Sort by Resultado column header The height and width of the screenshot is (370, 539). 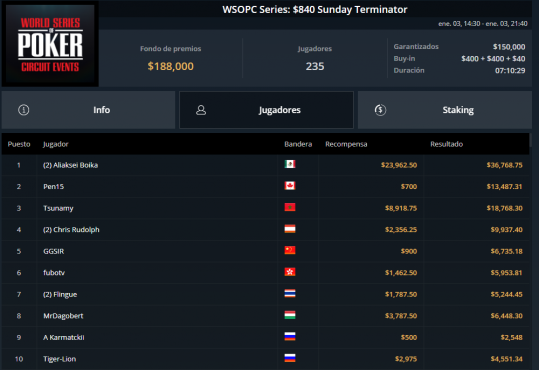447,144
